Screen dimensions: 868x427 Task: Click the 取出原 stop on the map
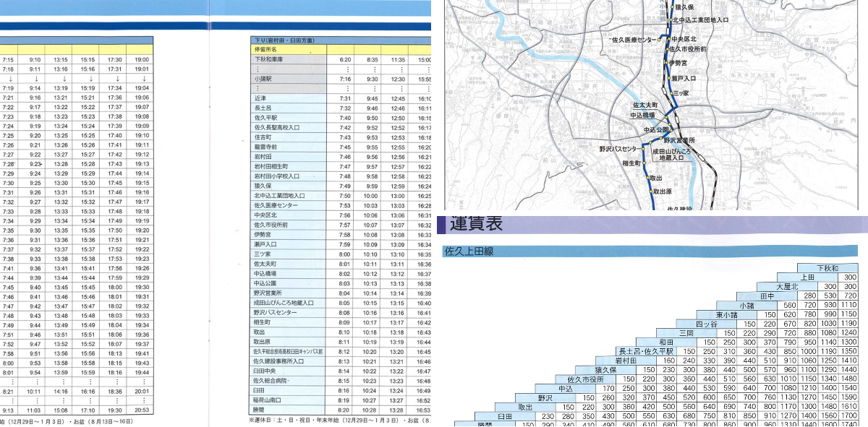pyautogui.click(x=662, y=192)
